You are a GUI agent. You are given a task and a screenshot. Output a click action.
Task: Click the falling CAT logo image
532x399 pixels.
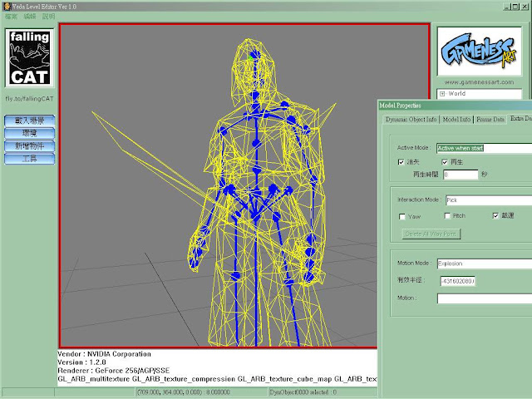29,57
